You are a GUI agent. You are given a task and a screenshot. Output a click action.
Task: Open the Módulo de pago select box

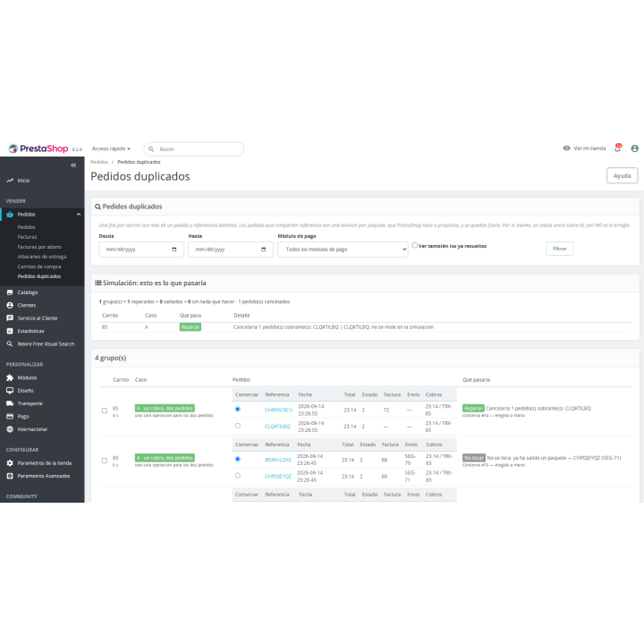pos(343,250)
